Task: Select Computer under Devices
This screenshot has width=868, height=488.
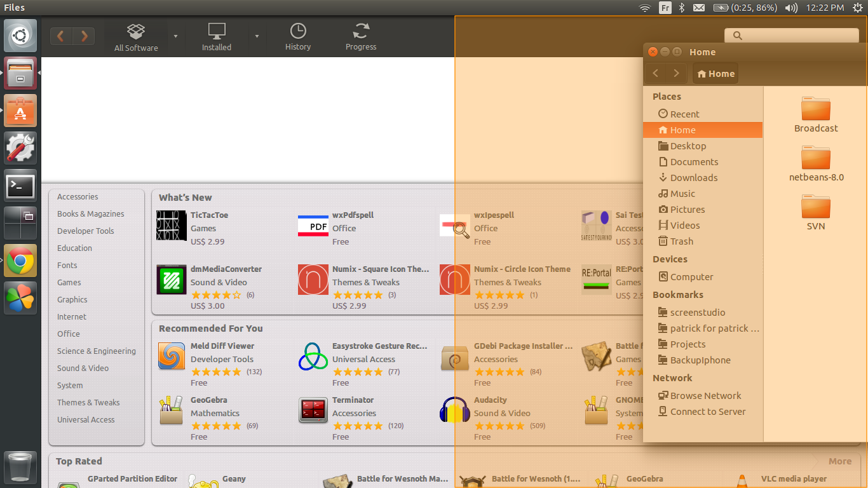Action: 703,277
